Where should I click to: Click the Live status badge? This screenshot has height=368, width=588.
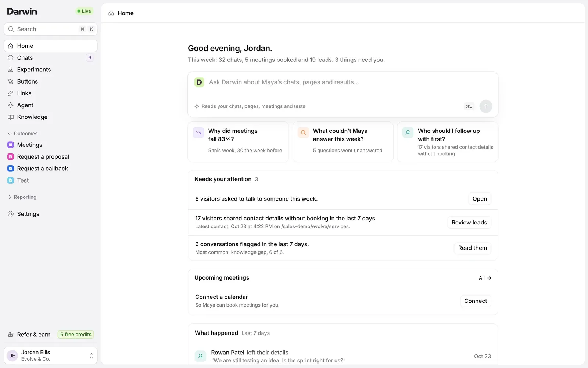coord(84,11)
